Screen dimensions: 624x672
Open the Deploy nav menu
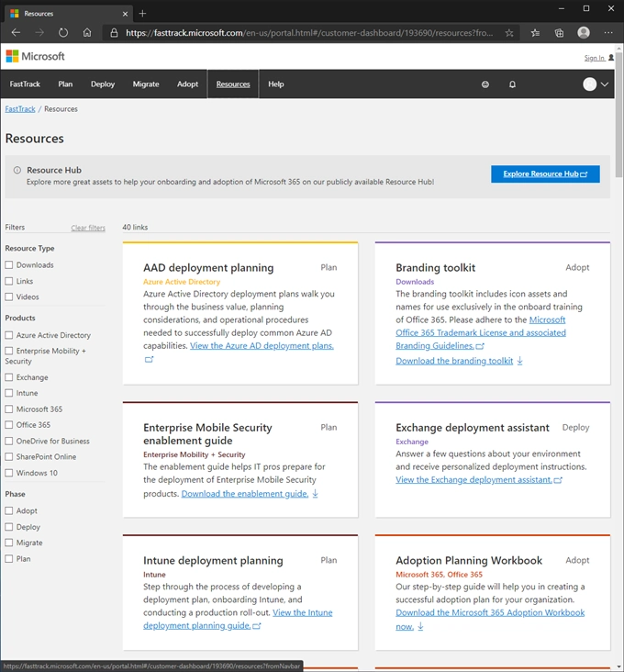click(103, 84)
